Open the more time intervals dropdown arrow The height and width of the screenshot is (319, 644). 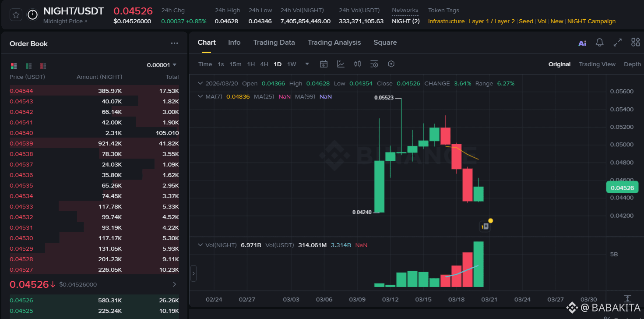point(307,64)
